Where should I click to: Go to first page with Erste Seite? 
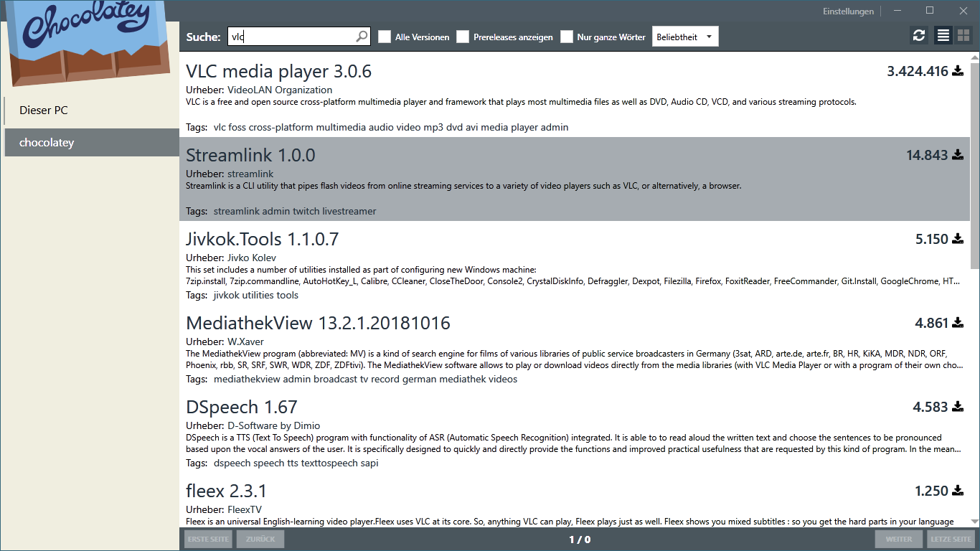[x=208, y=539]
